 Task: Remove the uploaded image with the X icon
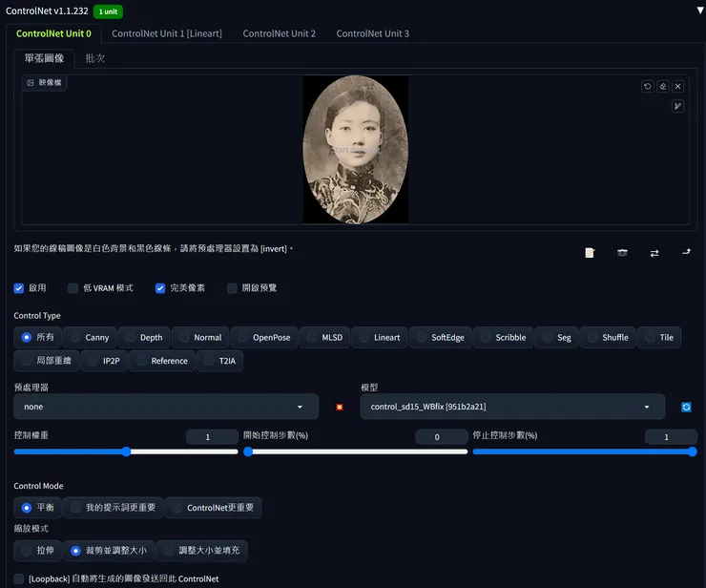coord(677,86)
